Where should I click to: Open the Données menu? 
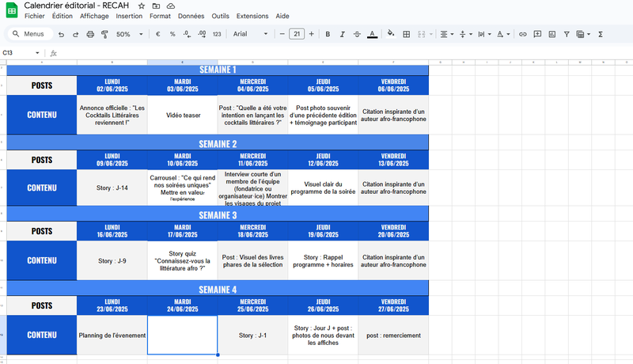[x=191, y=16]
